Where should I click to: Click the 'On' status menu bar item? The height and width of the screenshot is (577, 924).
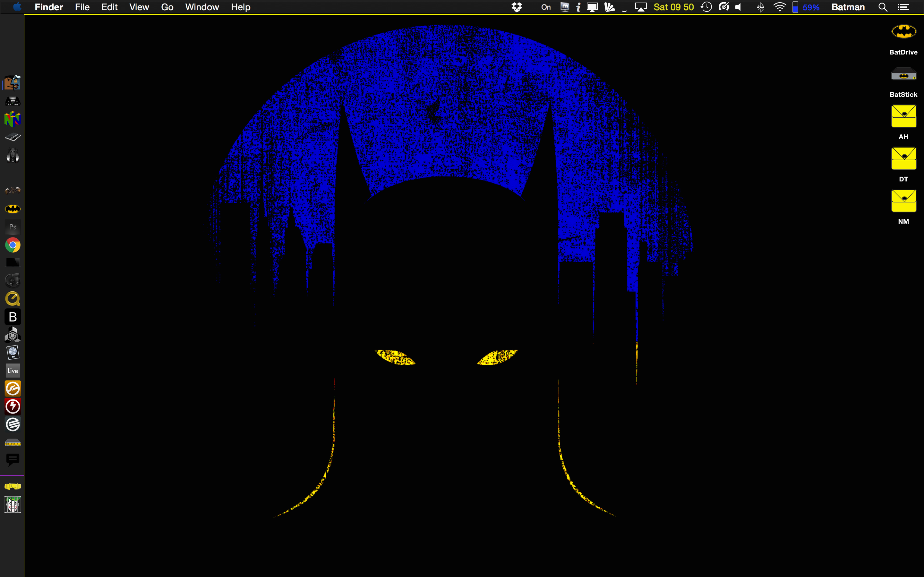(x=546, y=7)
